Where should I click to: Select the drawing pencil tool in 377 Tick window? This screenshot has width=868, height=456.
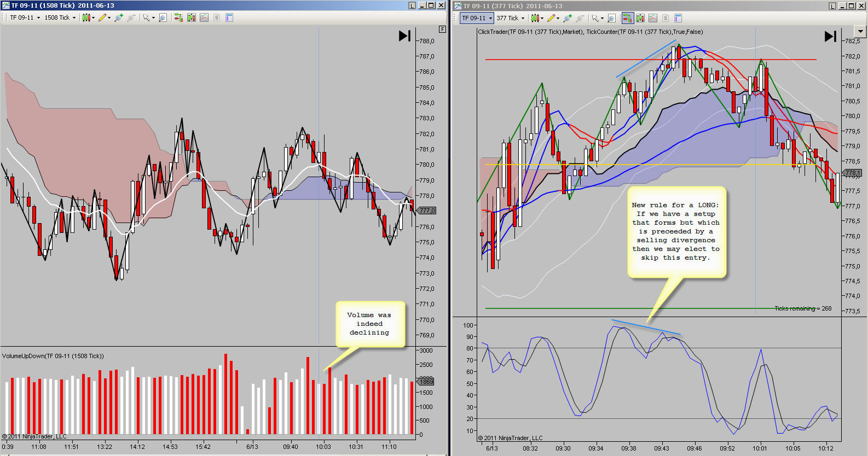pos(551,18)
